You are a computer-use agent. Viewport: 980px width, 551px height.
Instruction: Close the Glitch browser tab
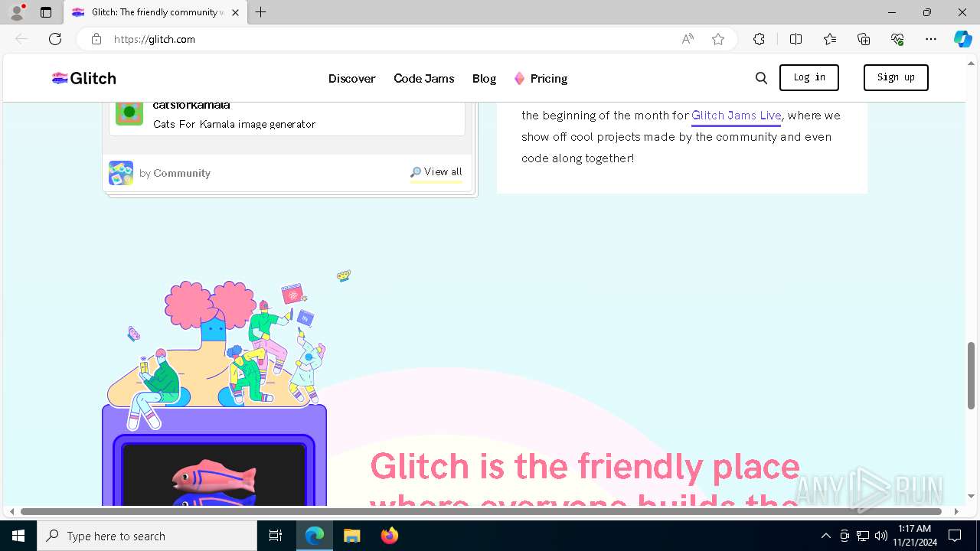[236, 12]
